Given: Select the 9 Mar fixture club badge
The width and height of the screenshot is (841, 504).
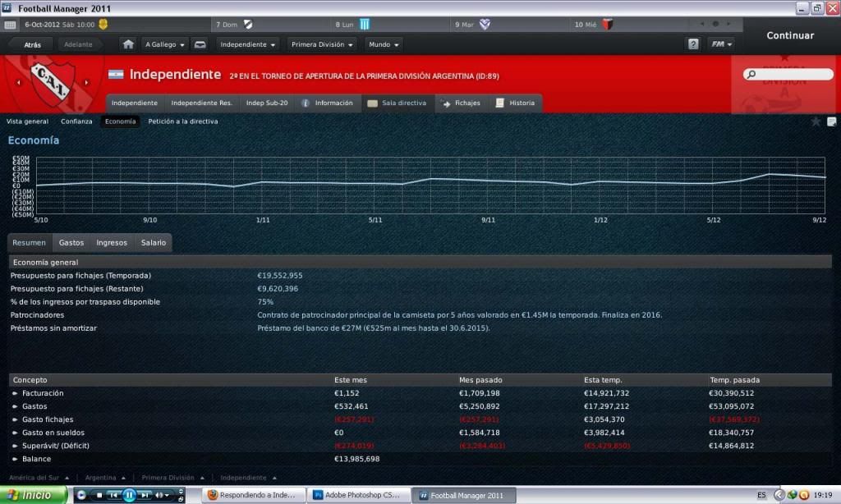Looking at the screenshot, I should pos(485,25).
